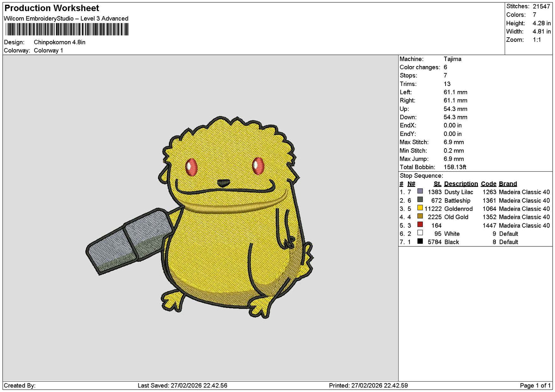Click the Goldenrod yellow color swatch
Screen dimensions: 555x392
(x=420, y=208)
